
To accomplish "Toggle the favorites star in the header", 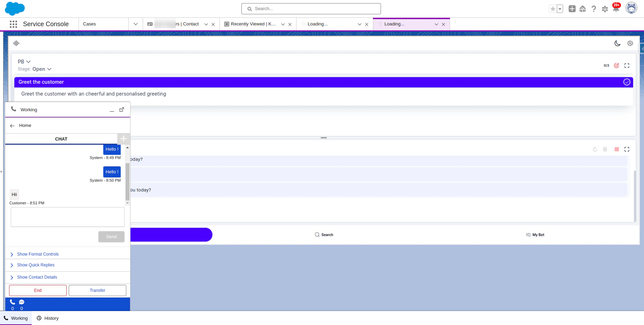I will (552, 9).
